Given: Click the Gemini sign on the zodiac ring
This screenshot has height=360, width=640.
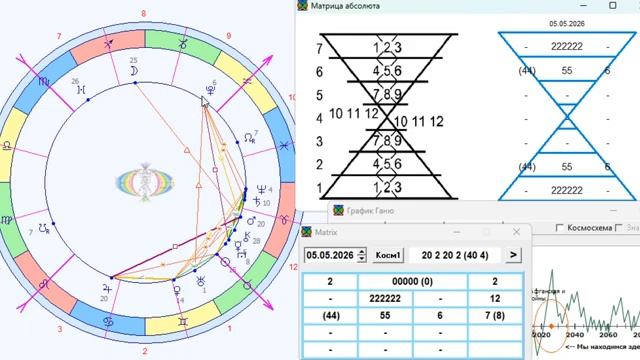Looking at the screenshot, I should click(x=182, y=322).
